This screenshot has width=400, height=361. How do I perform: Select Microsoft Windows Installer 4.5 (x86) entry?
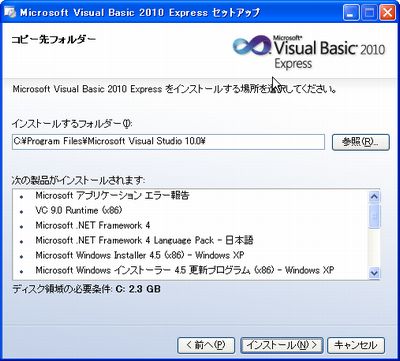click(140, 255)
